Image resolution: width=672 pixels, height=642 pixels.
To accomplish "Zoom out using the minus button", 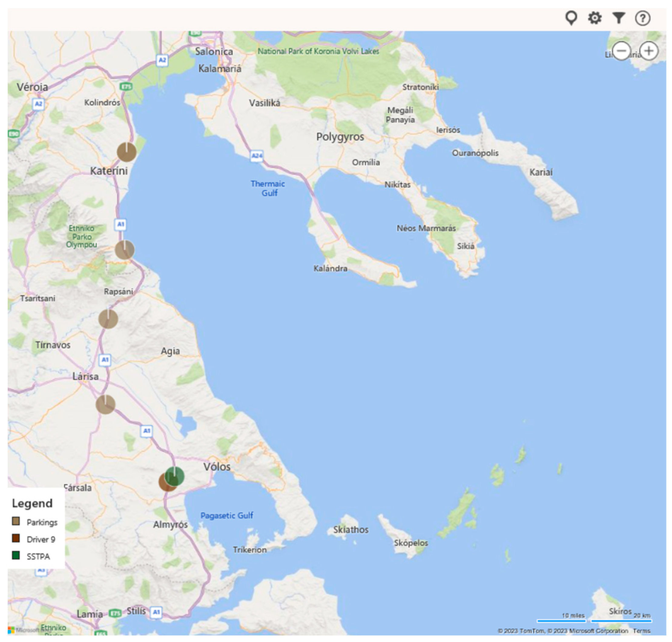I will tap(621, 51).
